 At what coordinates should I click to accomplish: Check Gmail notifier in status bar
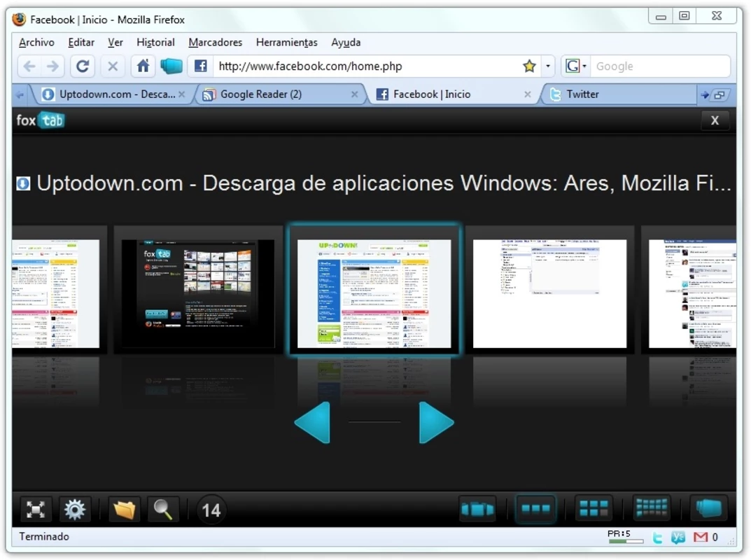tap(701, 538)
